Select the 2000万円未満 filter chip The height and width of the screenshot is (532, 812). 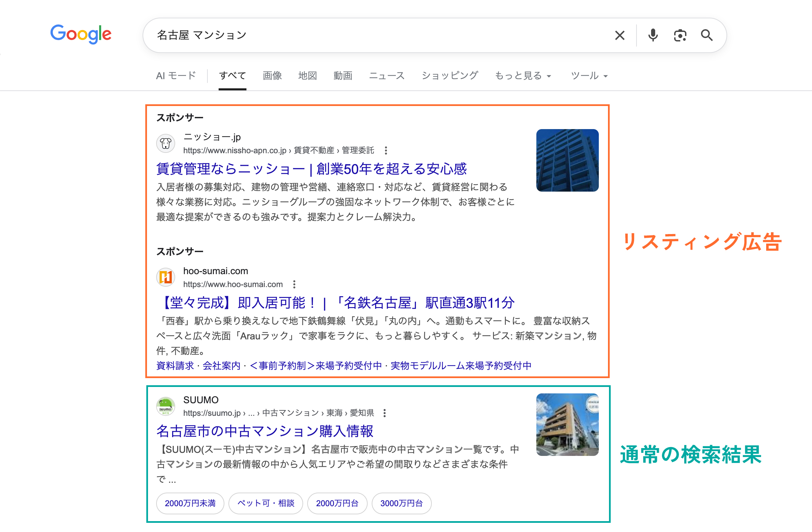(x=190, y=503)
